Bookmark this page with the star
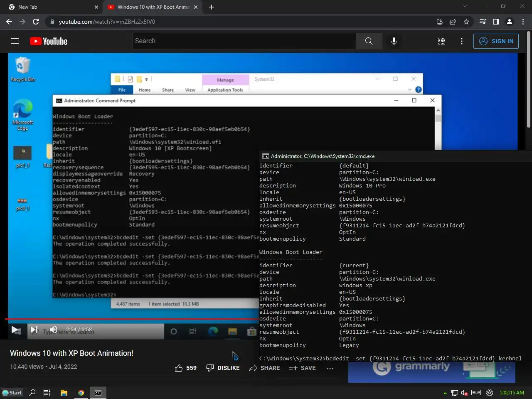Viewport: 532px width, 399px height. (466, 22)
